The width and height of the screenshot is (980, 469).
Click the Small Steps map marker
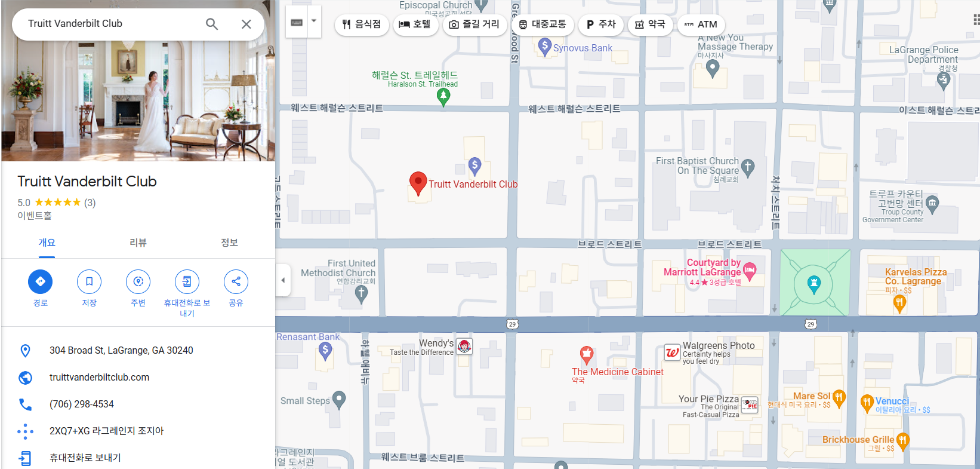(339, 400)
